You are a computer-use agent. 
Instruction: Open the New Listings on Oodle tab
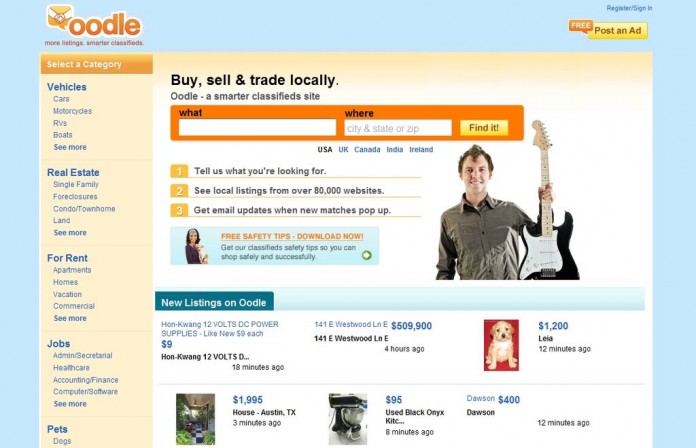point(214,302)
